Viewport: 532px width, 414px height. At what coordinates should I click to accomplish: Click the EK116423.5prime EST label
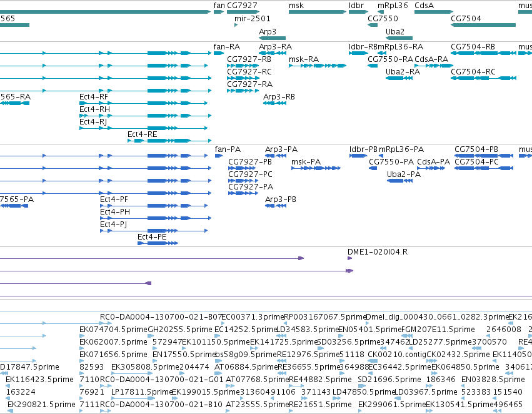[39, 380]
